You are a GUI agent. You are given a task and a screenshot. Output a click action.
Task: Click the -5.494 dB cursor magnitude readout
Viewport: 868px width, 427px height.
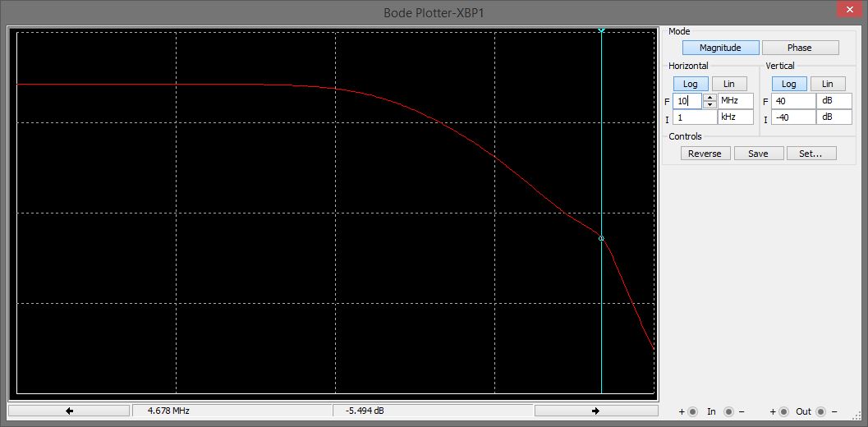point(432,411)
